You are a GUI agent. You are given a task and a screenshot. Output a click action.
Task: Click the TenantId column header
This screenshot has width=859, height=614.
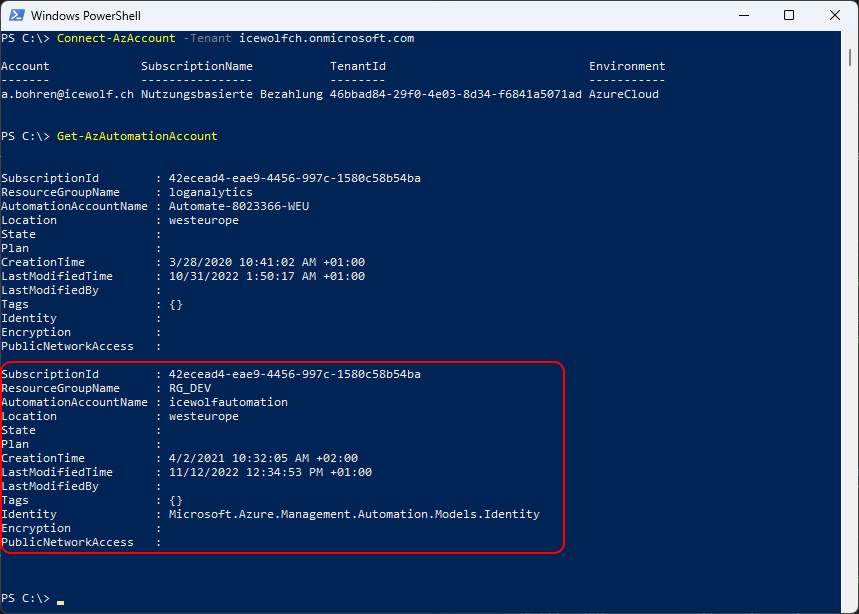click(x=358, y=66)
